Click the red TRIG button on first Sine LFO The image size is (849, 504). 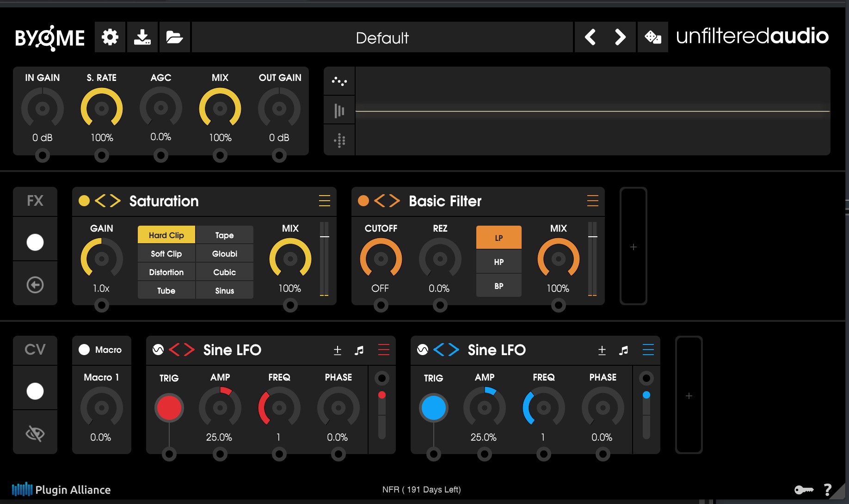coord(169,408)
